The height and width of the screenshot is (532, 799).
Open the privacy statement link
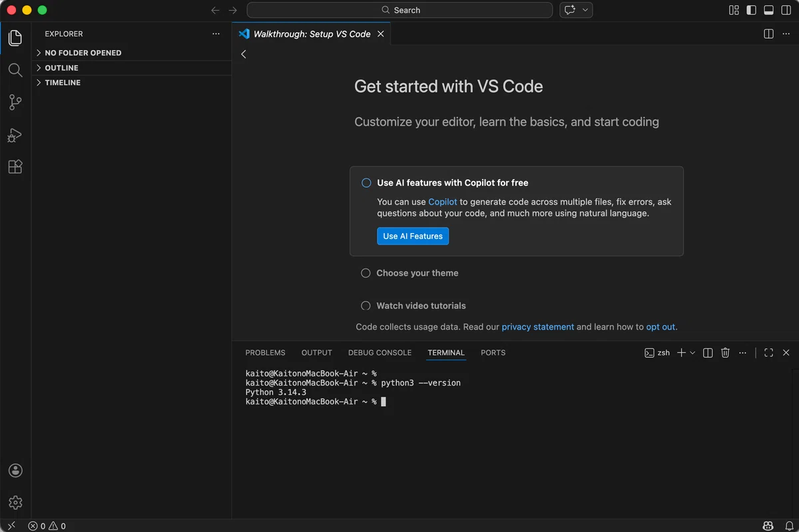coord(538,327)
